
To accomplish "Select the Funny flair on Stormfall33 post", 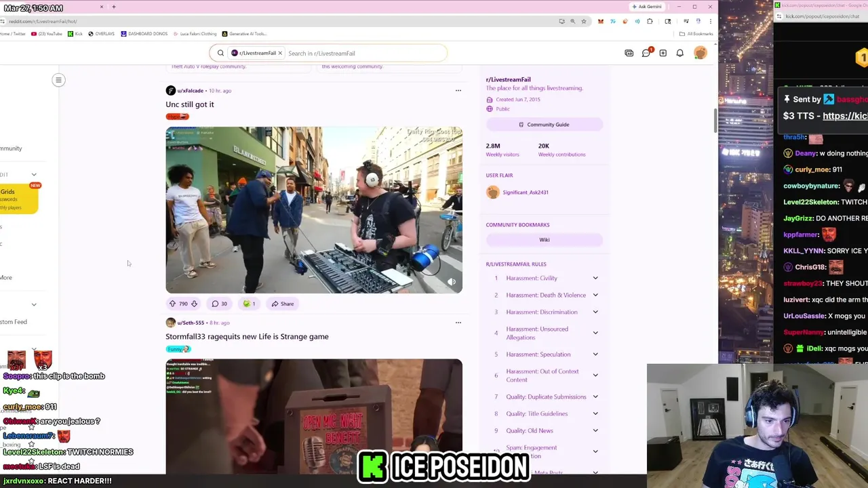I will coord(178,349).
